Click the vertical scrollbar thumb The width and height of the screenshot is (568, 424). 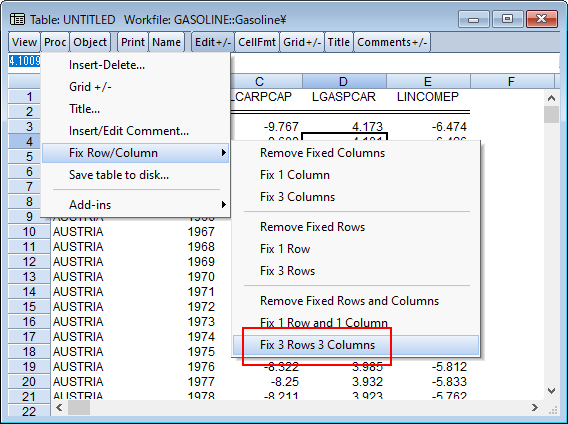click(x=551, y=115)
